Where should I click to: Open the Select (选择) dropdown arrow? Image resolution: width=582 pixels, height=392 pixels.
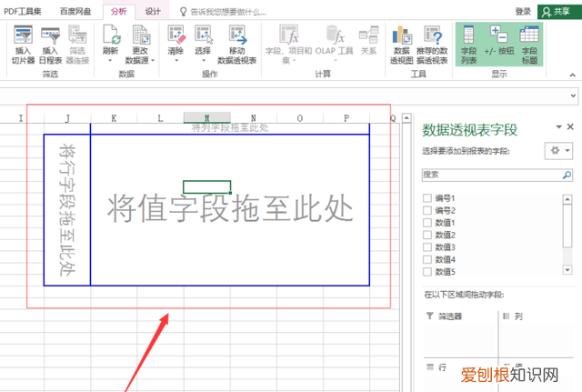click(x=204, y=60)
